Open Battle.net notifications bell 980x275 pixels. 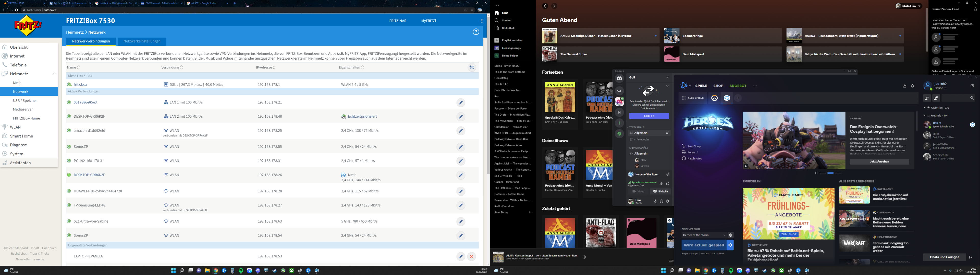coord(912,86)
